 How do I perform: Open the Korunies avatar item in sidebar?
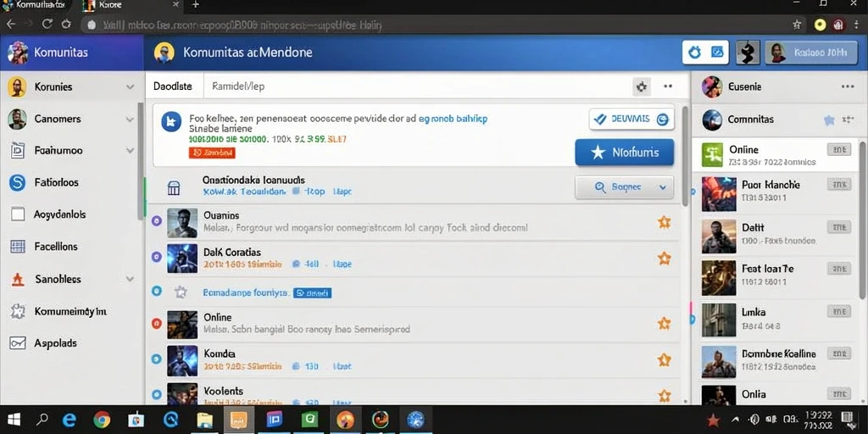point(17,87)
